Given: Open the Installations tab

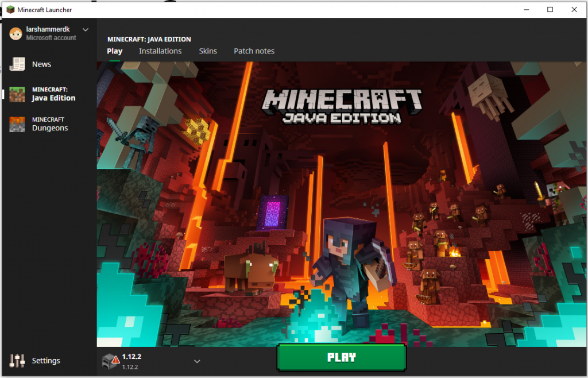Looking at the screenshot, I should click(x=160, y=51).
